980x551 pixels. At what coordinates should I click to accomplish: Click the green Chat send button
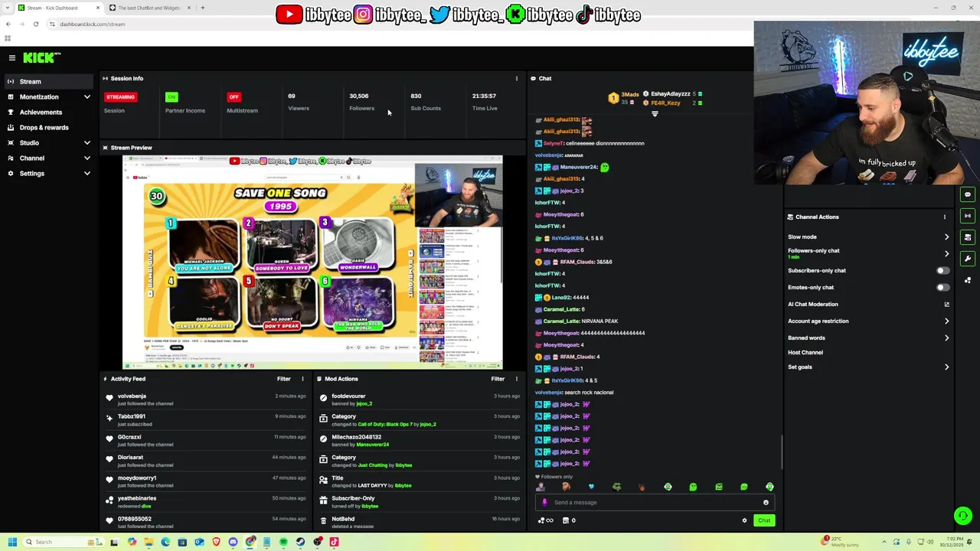(764, 520)
